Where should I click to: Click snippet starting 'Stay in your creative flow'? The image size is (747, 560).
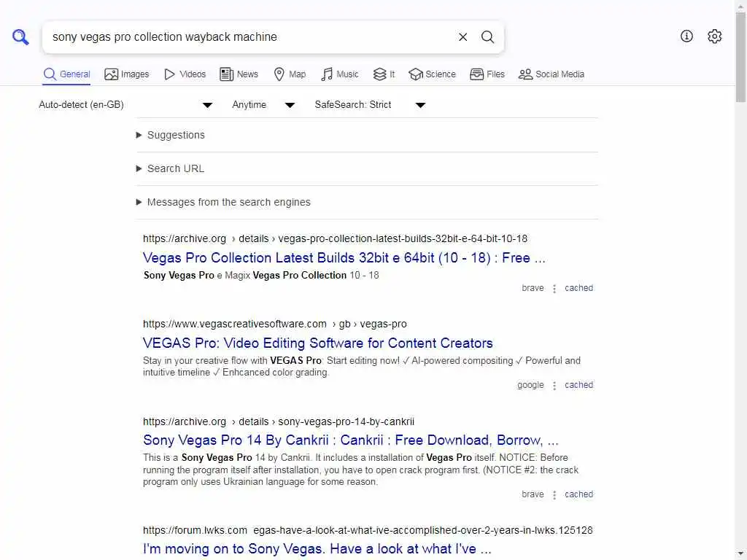coord(362,367)
